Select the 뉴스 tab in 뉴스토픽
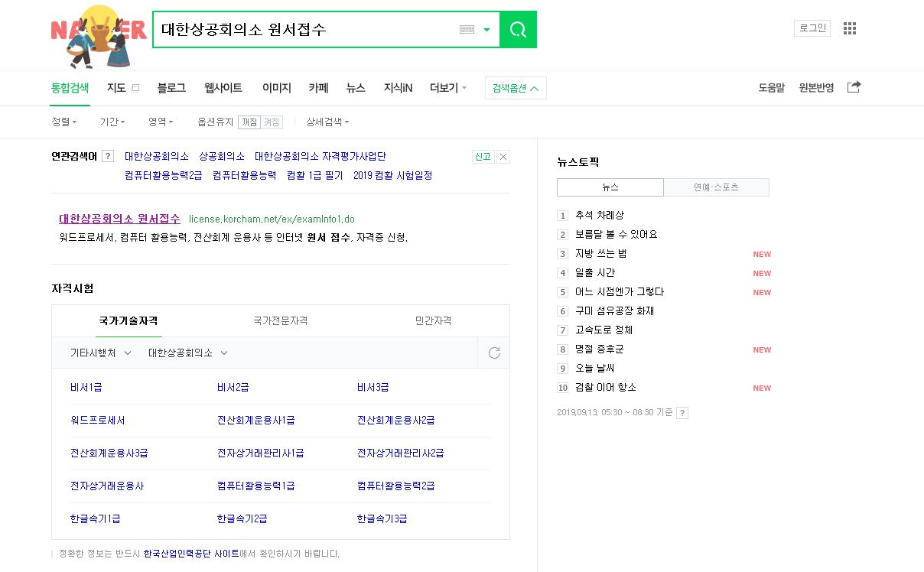Screen dimensions: 924x572 (x=610, y=187)
